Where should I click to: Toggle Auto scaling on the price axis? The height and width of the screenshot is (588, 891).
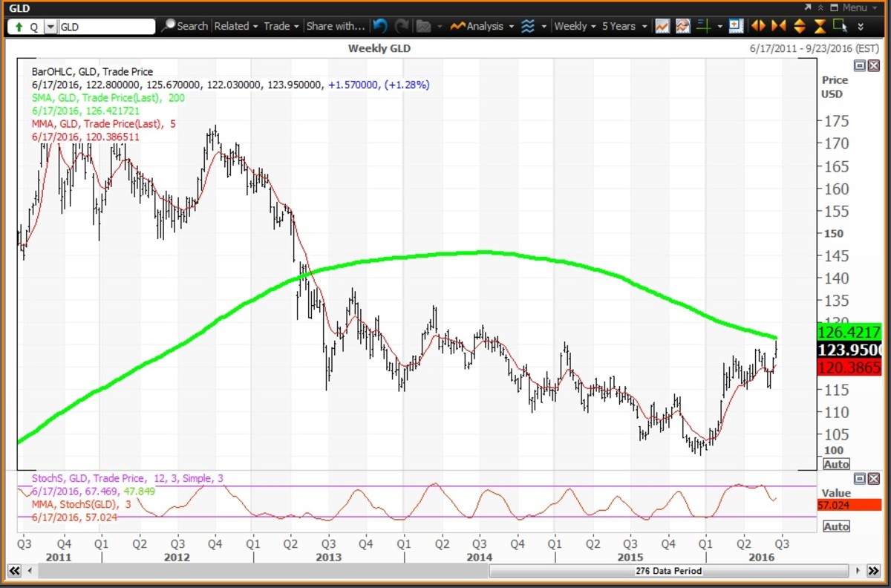click(836, 464)
